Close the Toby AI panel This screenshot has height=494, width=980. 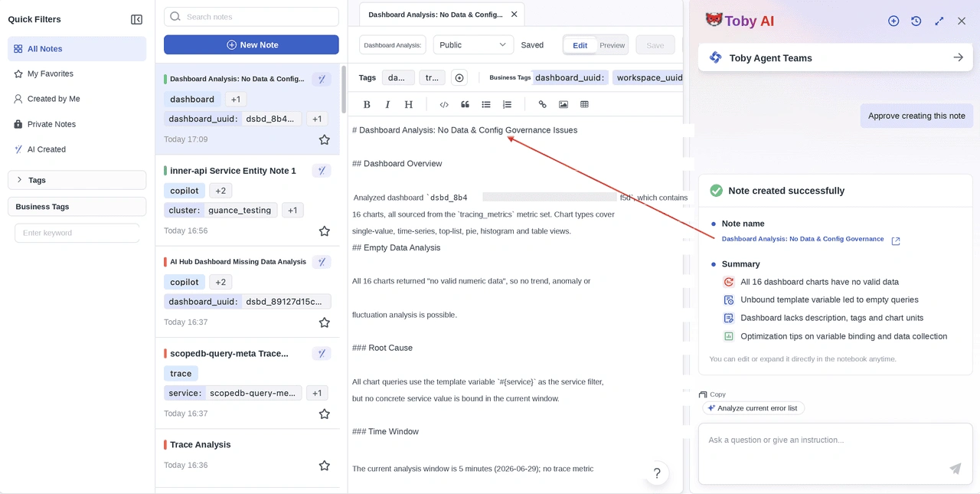[x=962, y=21]
